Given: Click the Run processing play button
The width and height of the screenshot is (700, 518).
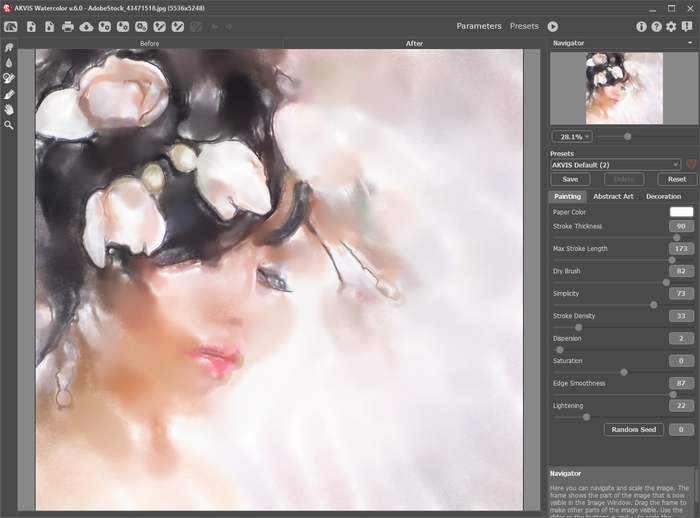Looking at the screenshot, I should pos(553,27).
